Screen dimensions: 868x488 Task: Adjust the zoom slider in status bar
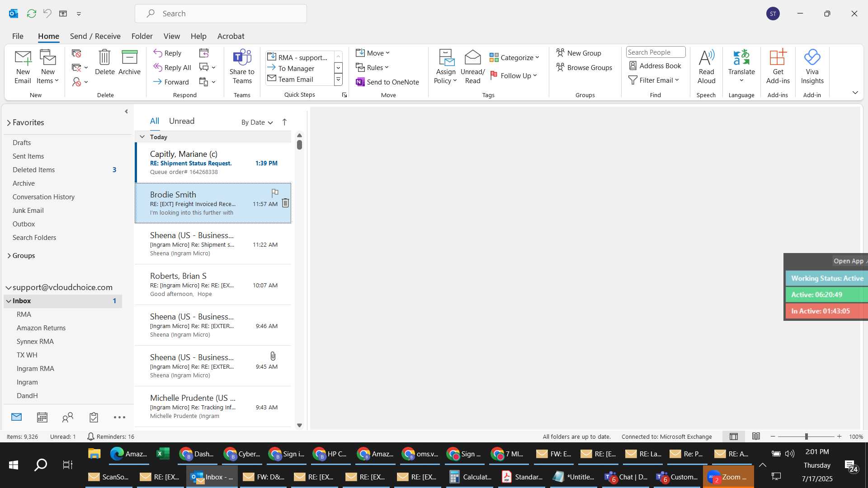[806, 436]
